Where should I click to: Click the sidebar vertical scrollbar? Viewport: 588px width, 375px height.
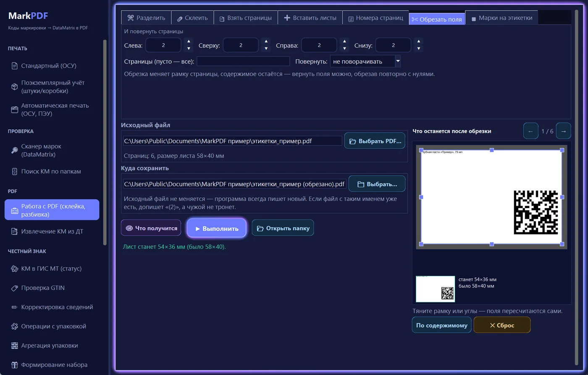click(105, 142)
